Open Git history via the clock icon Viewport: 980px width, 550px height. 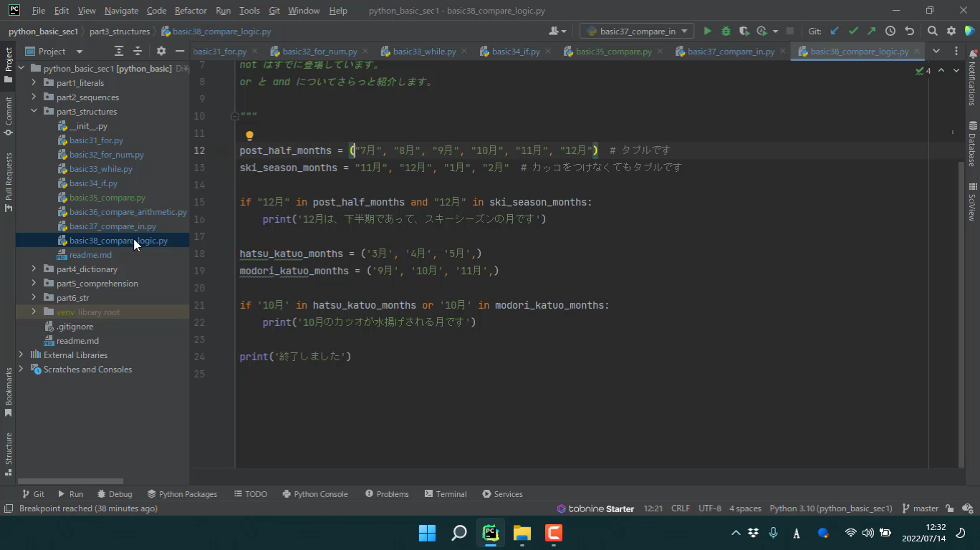[890, 32]
